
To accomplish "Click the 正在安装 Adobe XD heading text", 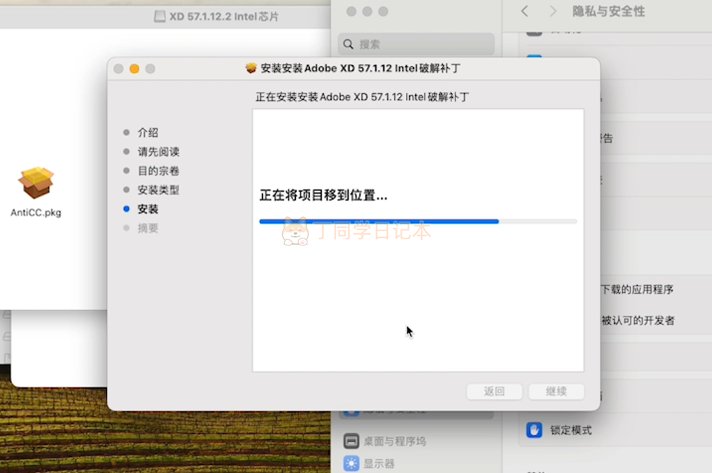I will coord(362,97).
